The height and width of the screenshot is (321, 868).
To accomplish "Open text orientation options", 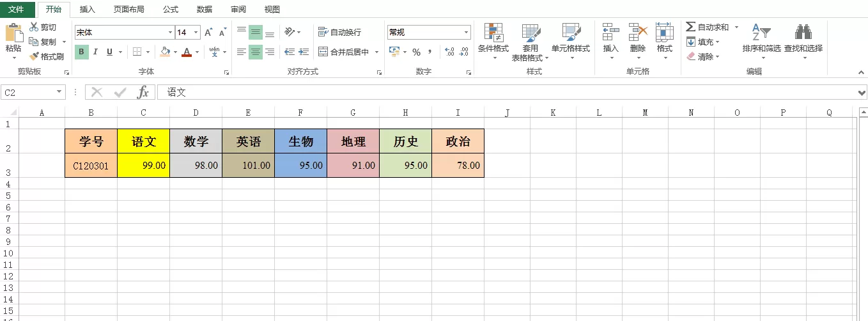I will pos(291,32).
